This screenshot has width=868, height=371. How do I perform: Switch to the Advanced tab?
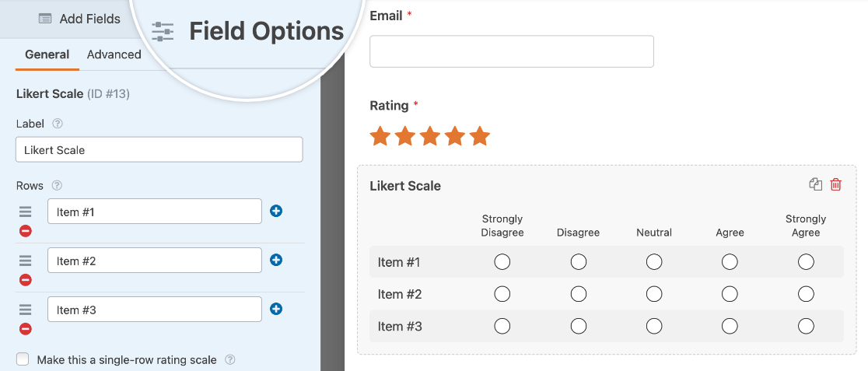click(114, 54)
